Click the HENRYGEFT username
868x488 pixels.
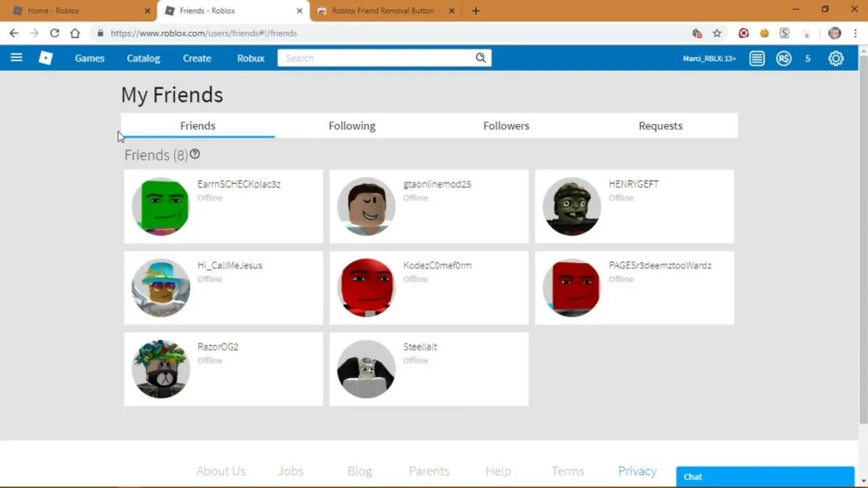(x=633, y=184)
